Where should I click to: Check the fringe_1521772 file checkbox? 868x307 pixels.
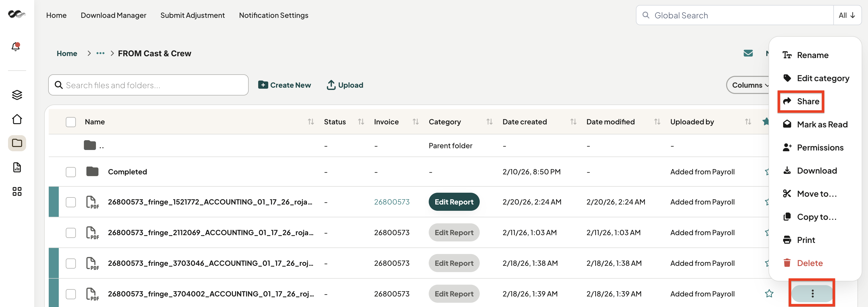(71, 202)
